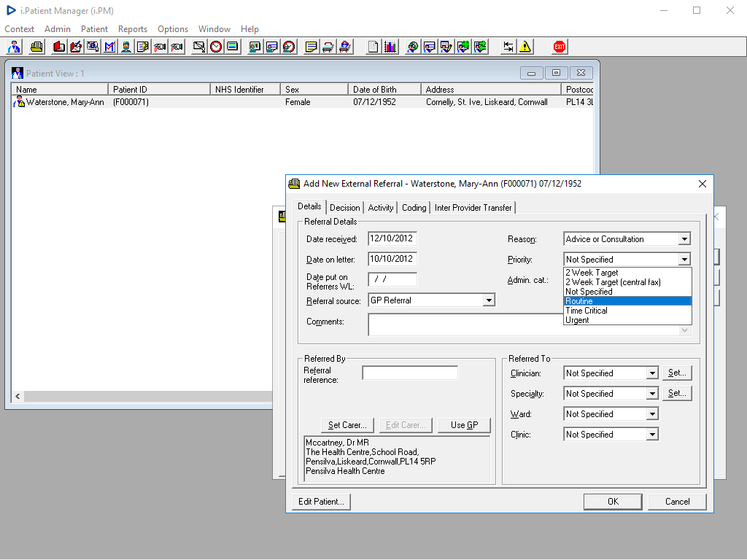Open the Context menu
The width and height of the screenshot is (747, 560).
click(20, 29)
